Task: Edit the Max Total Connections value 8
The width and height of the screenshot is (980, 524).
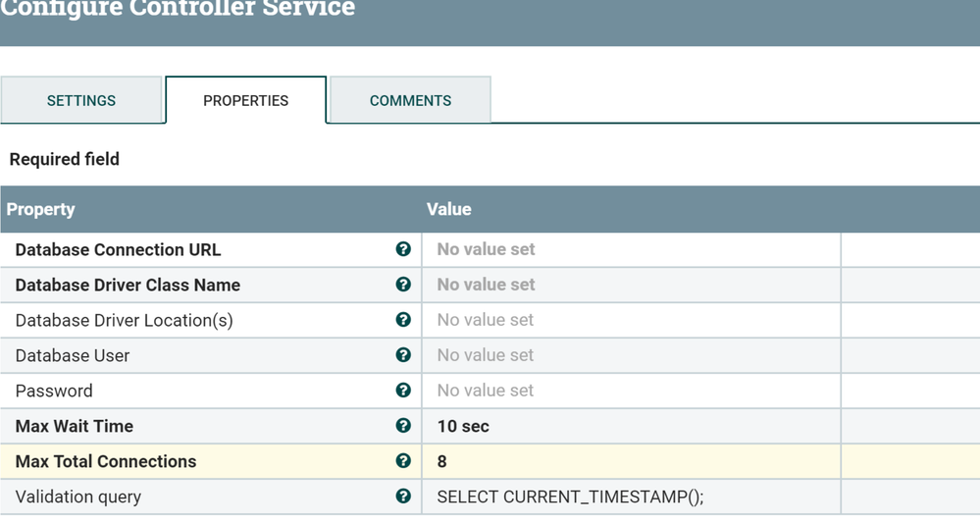Action: (630, 461)
